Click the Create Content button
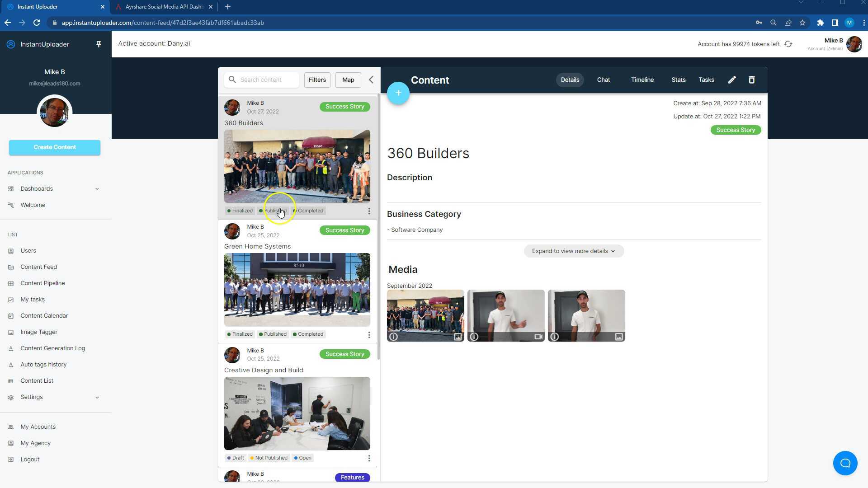The height and width of the screenshot is (488, 868). (55, 147)
